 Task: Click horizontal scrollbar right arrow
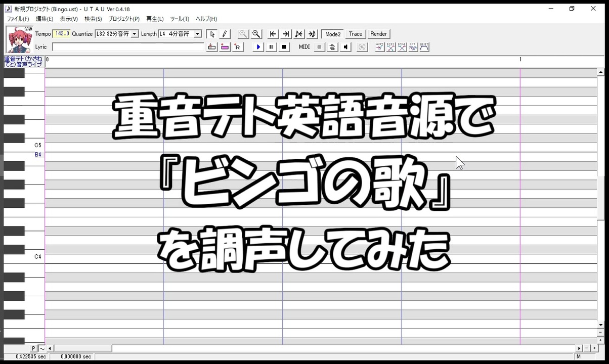[579, 348]
